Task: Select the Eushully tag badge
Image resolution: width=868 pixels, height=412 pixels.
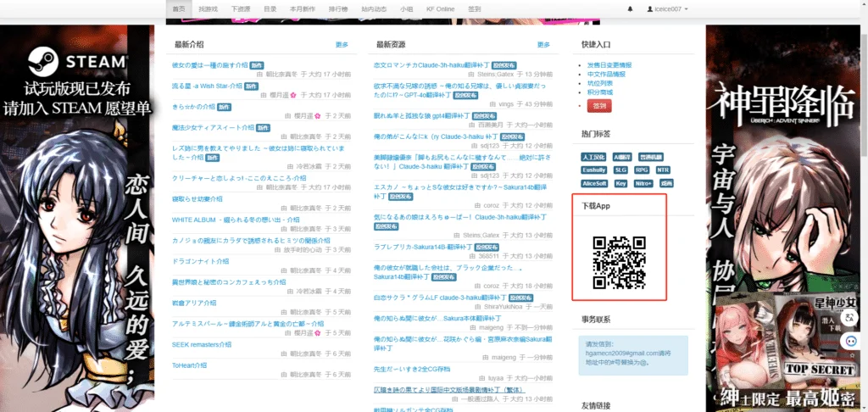Action: (595, 170)
